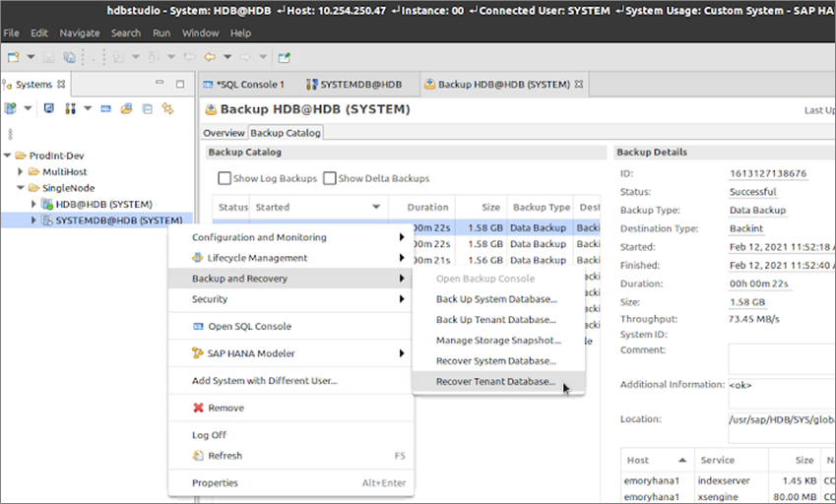Switch to the *SQL Console 1 tab
The image size is (836, 504).
click(x=244, y=85)
